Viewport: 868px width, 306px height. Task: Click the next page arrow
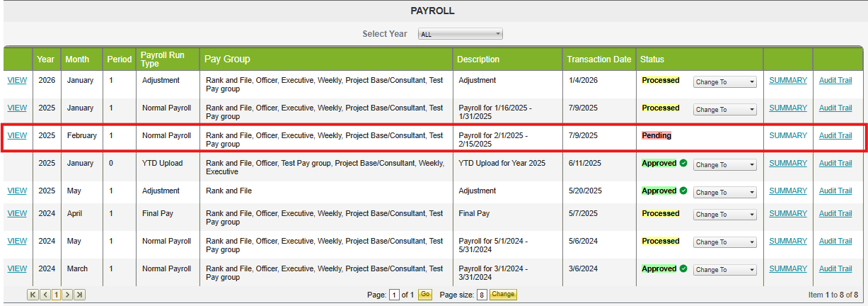pos(68,295)
